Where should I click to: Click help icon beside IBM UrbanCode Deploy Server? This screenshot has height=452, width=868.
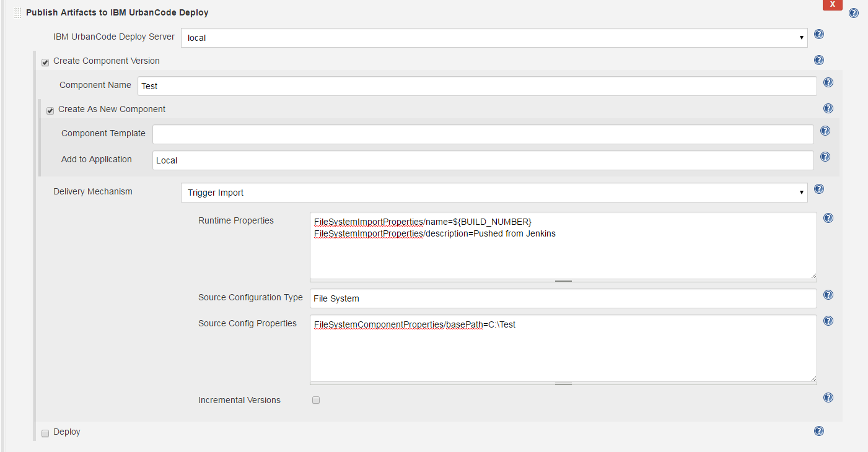point(818,35)
